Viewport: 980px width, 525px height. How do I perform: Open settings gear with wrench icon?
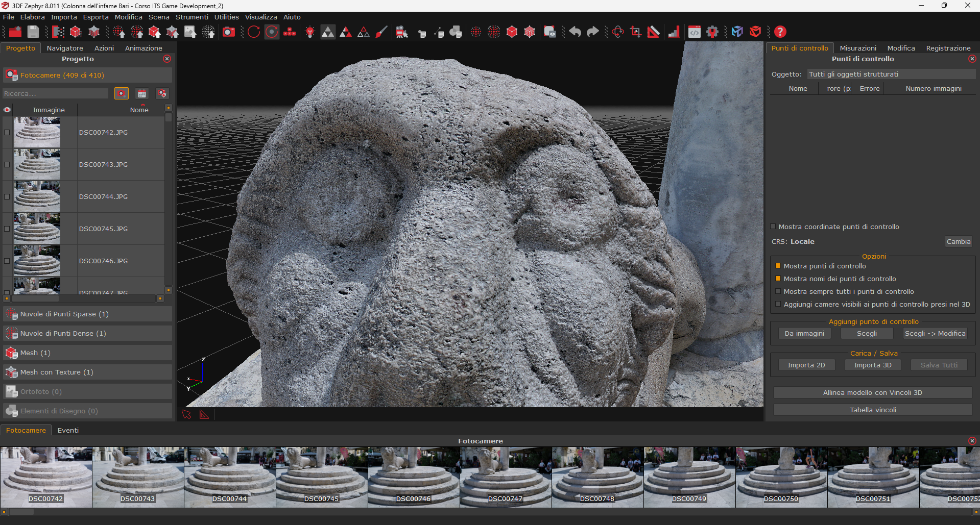click(x=712, y=32)
